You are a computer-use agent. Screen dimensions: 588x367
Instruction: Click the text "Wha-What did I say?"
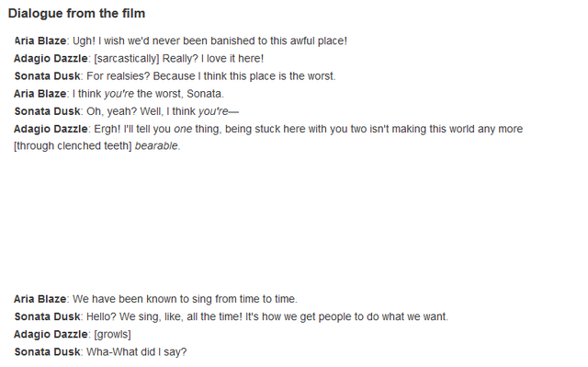pyautogui.click(x=137, y=351)
